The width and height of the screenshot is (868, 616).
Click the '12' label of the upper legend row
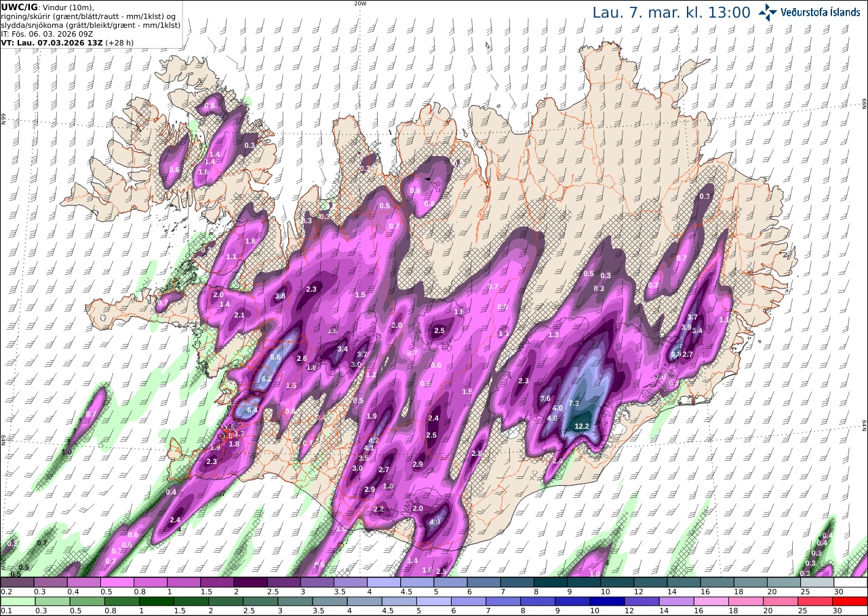click(x=638, y=592)
